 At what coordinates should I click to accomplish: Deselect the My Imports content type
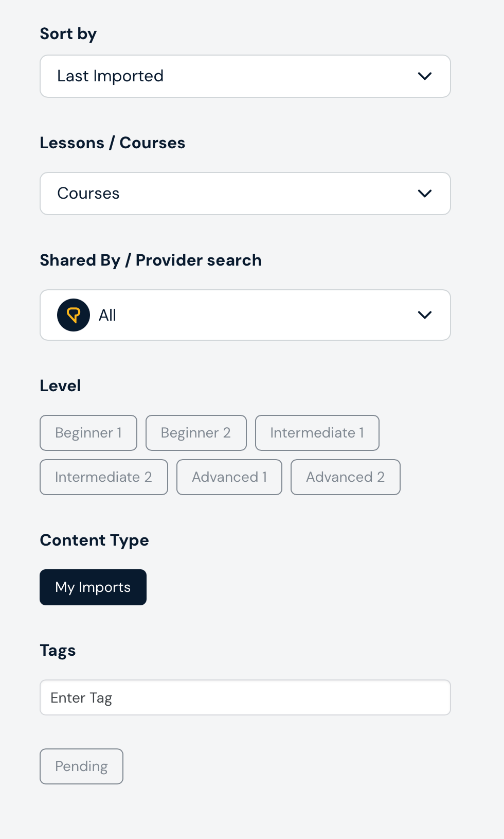coord(93,587)
